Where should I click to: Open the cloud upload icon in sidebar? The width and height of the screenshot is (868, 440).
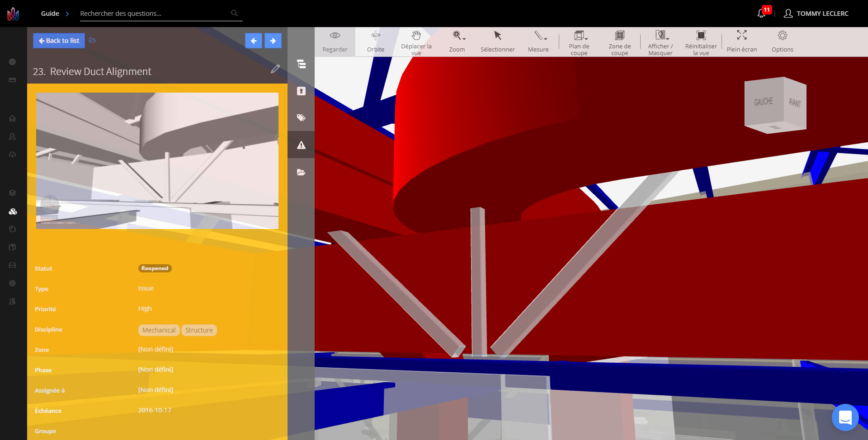12,154
